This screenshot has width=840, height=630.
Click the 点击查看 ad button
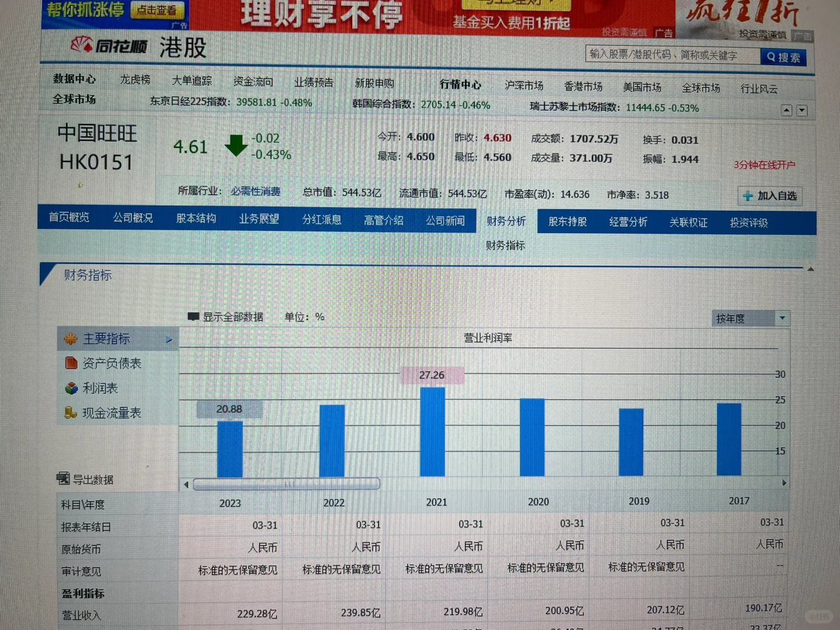coord(157,10)
